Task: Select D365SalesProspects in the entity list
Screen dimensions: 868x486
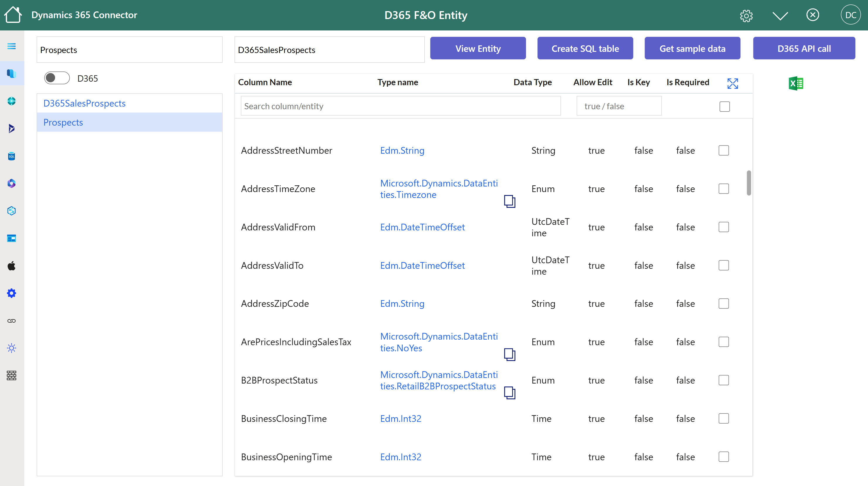Action: tap(84, 103)
